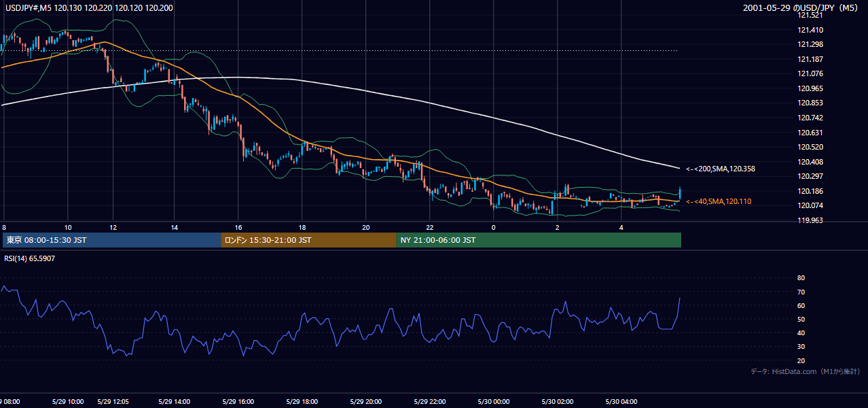Click the 5/29 22:00 time axis label
This screenshot has height=408, width=868.
coord(429,401)
